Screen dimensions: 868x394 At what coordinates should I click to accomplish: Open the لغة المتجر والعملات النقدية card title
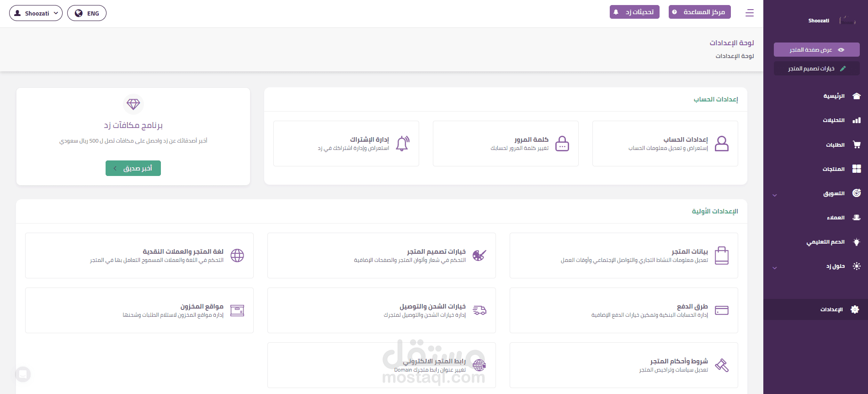[183, 251]
